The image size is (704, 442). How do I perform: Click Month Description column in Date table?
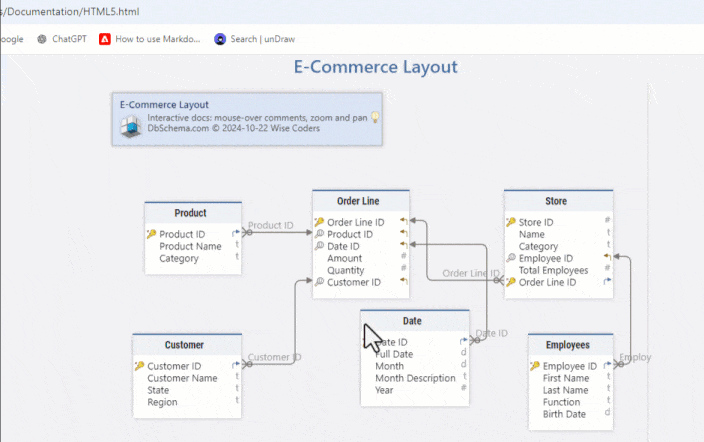click(x=415, y=378)
